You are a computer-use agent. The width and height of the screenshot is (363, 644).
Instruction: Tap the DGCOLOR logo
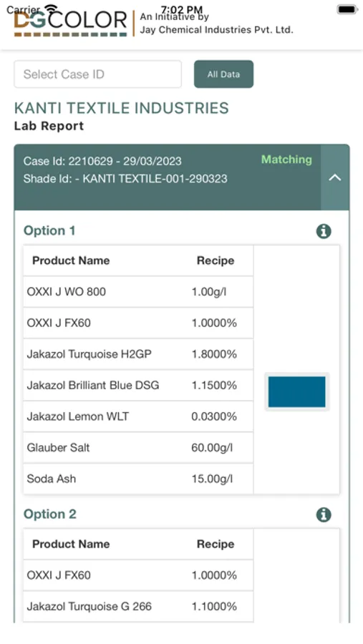(71, 23)
